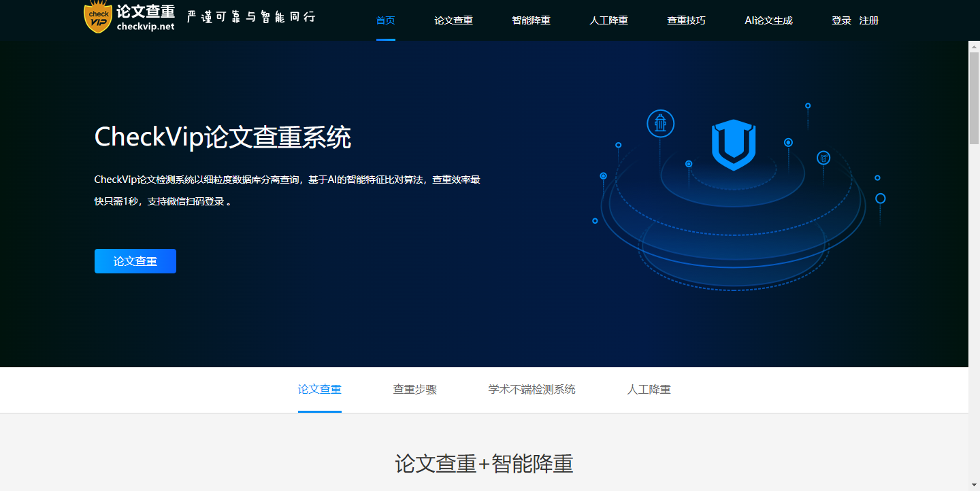980x491 pixels.
Task: Click the checkvip.net site name text
Action: 146,27
